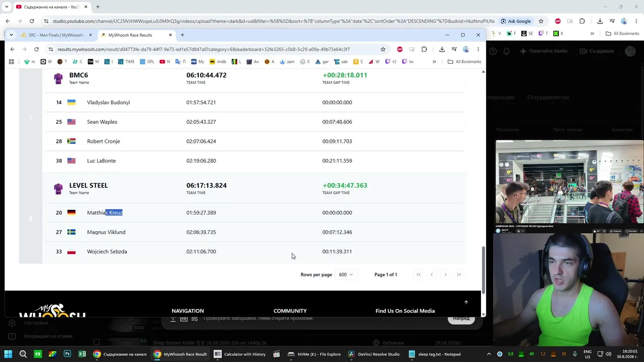Click the scroll-to-top arrow in the footer

466,302
